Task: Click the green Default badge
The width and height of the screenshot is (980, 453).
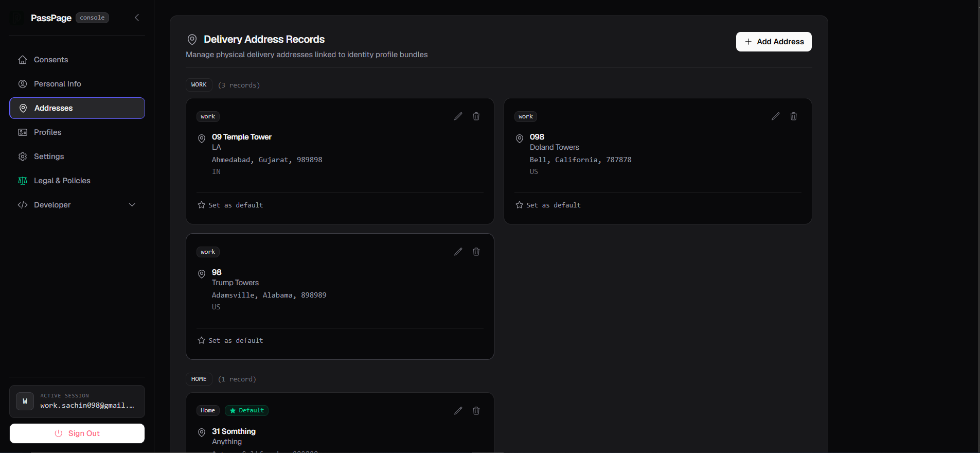Action: coord(246,410)
